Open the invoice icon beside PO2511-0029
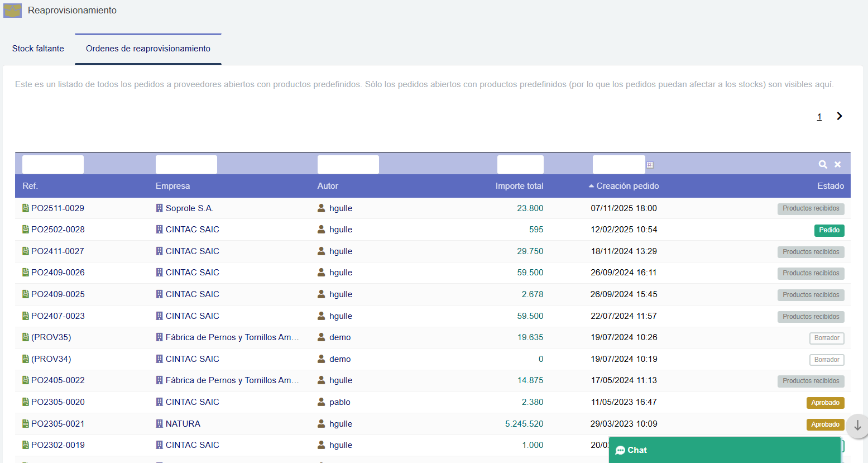This screenshot has width=868, height=463. point(25,208)
